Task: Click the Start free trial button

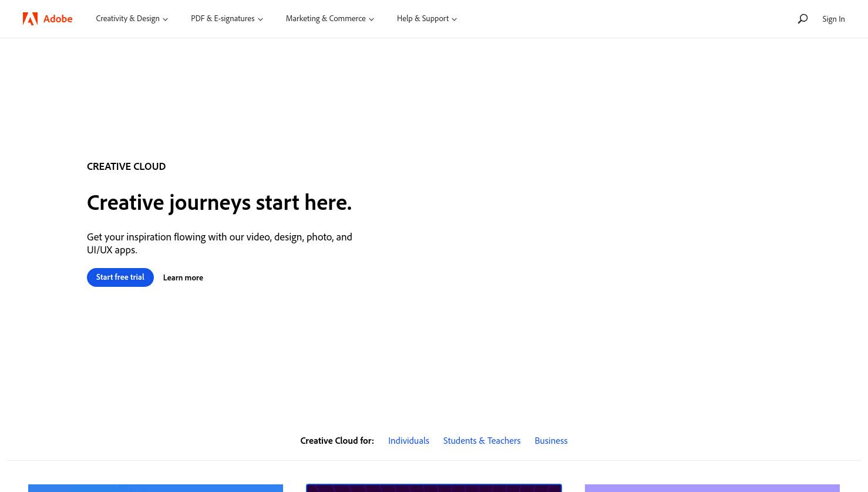Action: pyautogui.click(x=120, y=277)
